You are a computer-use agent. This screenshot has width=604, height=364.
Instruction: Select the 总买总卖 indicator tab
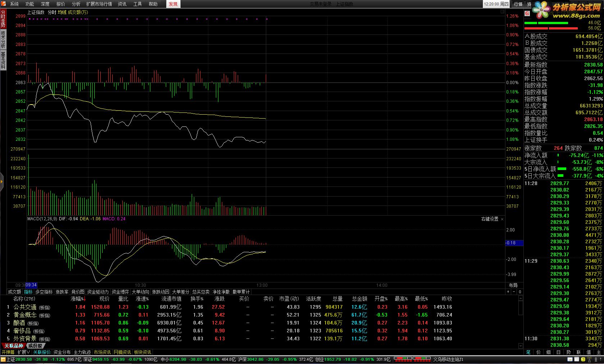[x=201, y=292]
